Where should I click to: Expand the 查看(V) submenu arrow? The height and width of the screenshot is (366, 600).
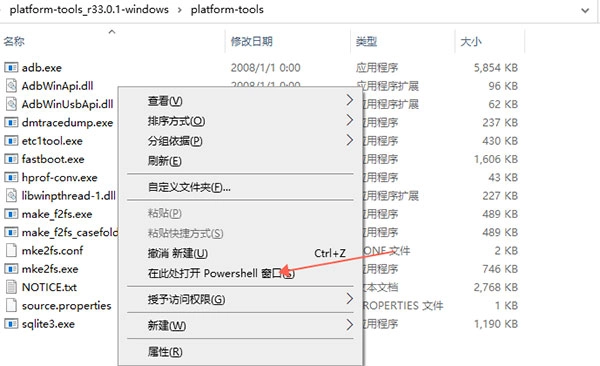[349, 100]
